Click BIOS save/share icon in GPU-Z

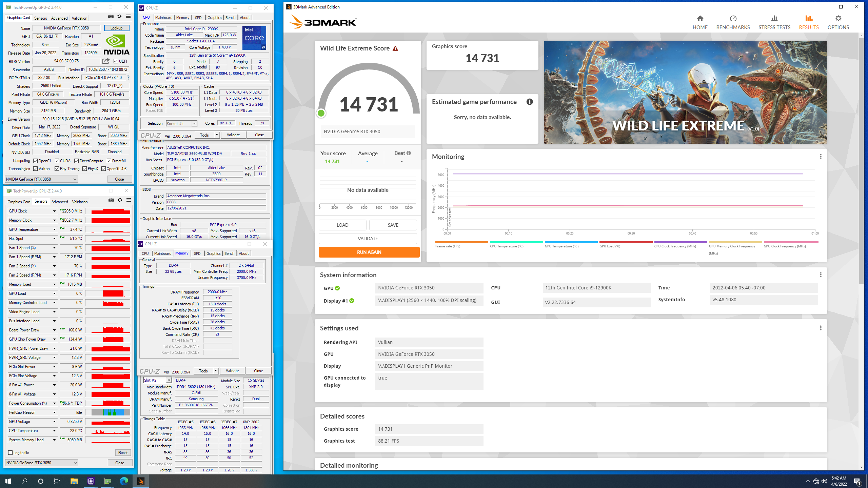[106, 61]
